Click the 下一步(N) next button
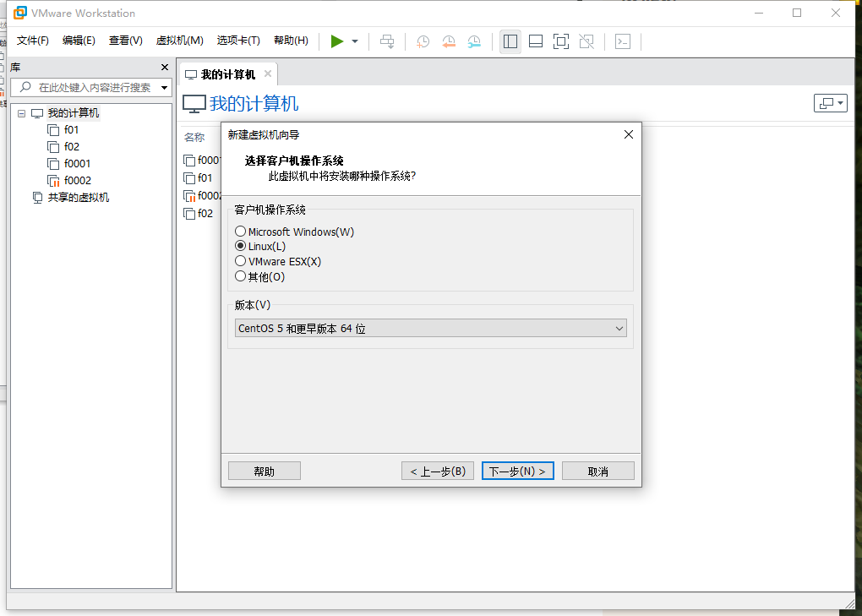Image resolution: width=862 pixels, height=616 pixels. [518, 471]
